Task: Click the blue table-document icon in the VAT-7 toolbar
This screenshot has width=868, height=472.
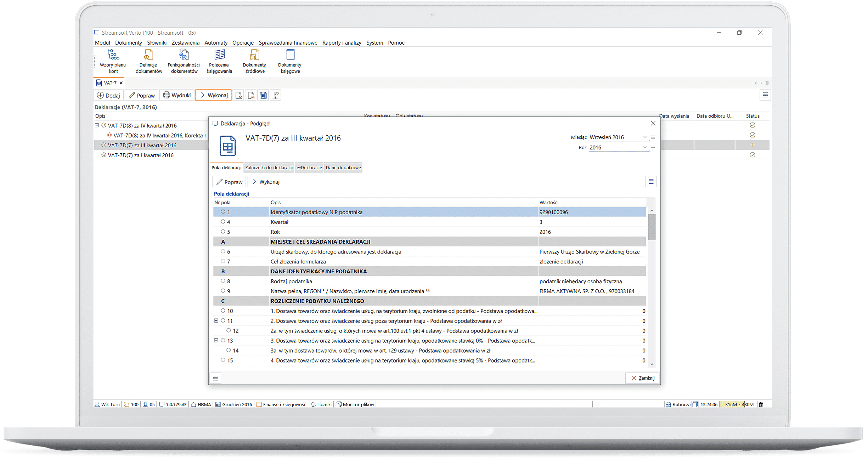Action: [x=263, y=95]
